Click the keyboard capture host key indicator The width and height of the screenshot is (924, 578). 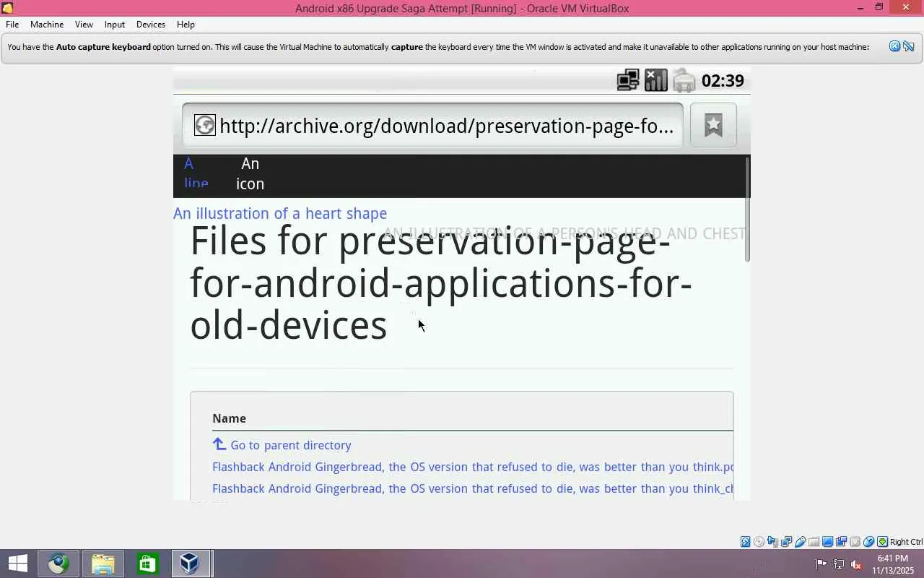[882, 542]
